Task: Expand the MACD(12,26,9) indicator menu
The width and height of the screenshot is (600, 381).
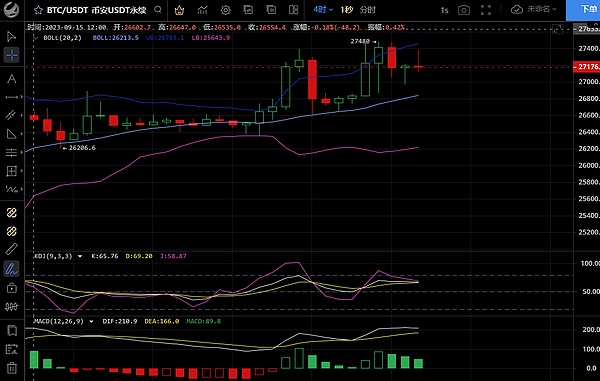Action: click(91, 321)
